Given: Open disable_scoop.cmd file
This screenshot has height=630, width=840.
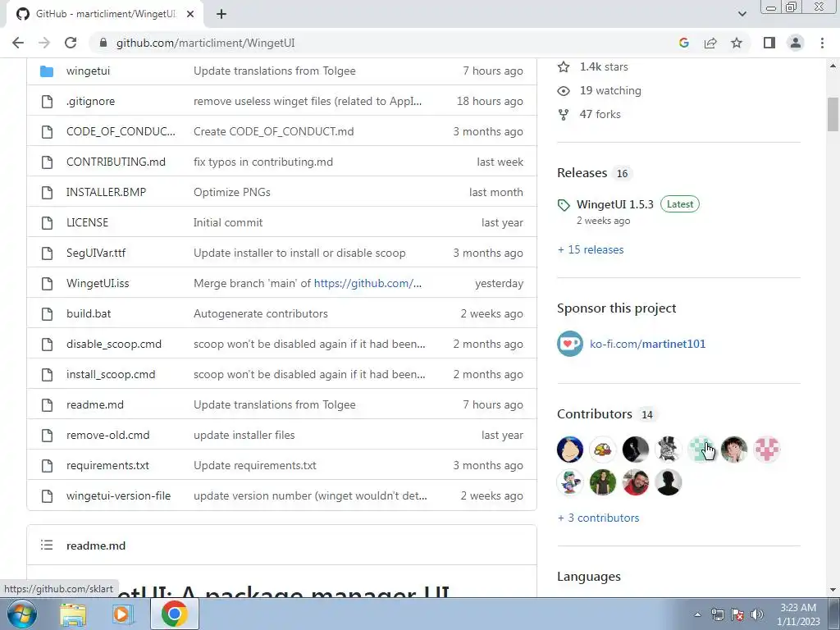Looking at the screenshot, I should pos(113,344).
